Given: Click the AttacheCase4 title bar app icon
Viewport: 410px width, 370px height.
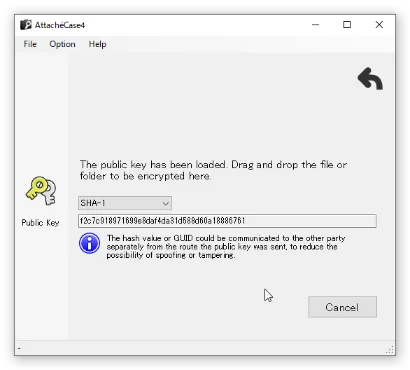Looking at the screenshot, I should pos(26,25).
